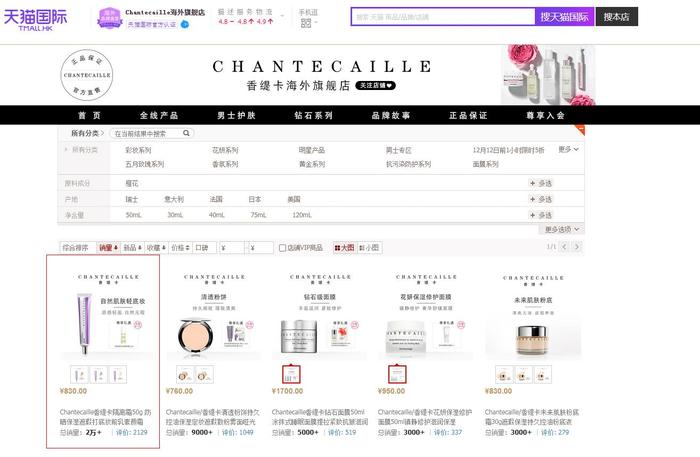The image size is (700, 457).
Task: Open the product banner image with roses
Action: click(x=548, y=75)
